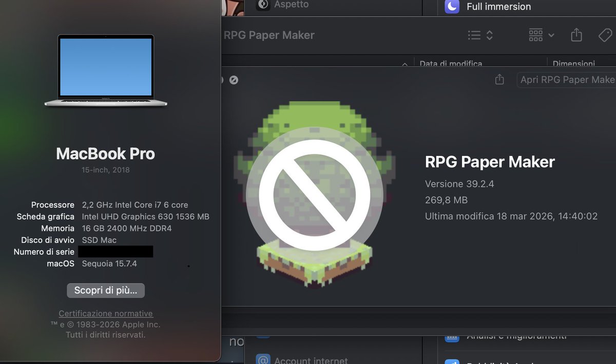Click the Versione 39.2.4 text

coord(459,184)
